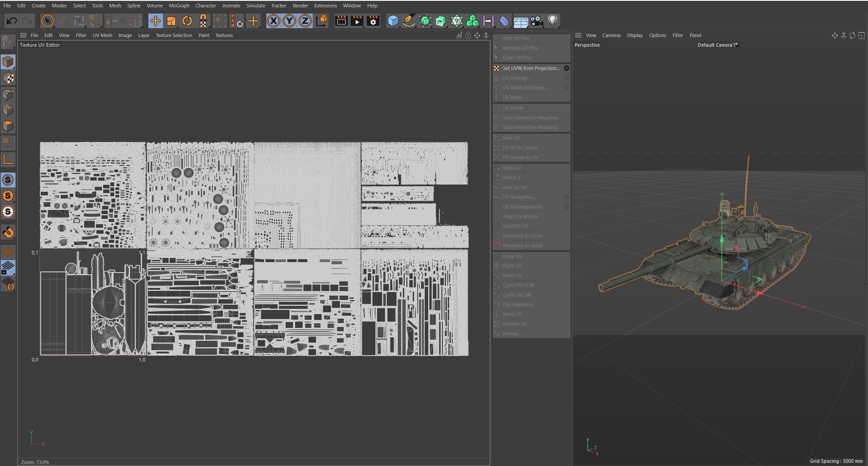
Task: Select the Move tool in toolbar
Action: pyautogui.click(x=155, y=21)
